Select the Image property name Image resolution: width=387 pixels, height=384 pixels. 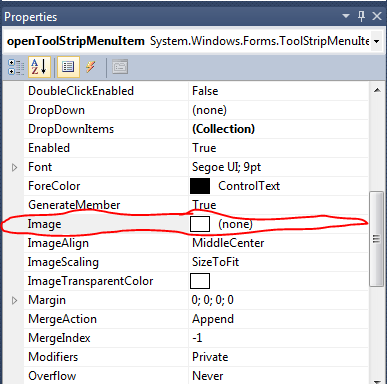(x=44, y=224)
